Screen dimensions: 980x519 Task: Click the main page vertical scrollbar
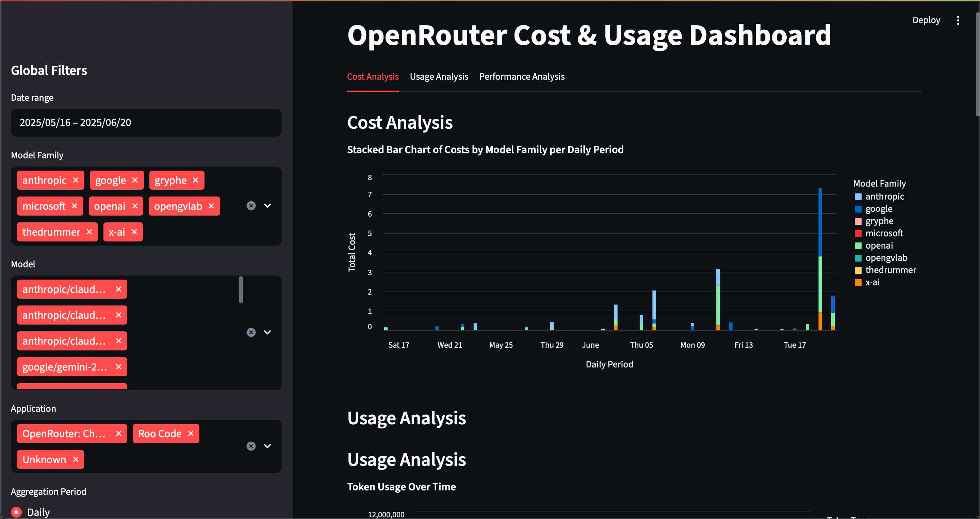tap(977, 65)
